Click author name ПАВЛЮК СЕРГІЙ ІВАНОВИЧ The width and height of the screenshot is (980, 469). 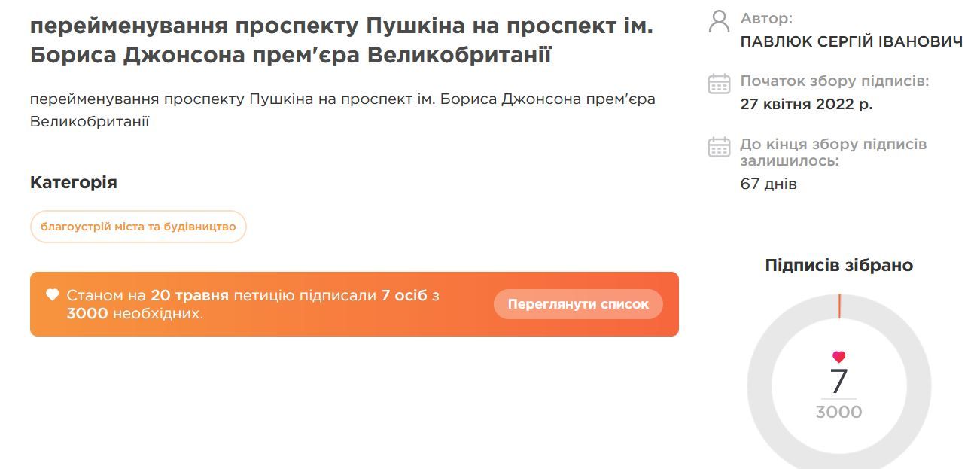click(x=851, y=41)
